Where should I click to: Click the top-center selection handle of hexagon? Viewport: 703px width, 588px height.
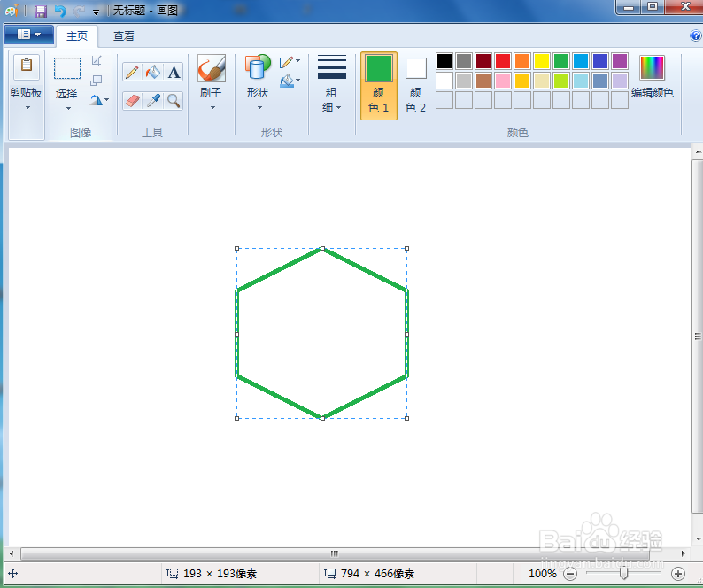tap(322, 248)
